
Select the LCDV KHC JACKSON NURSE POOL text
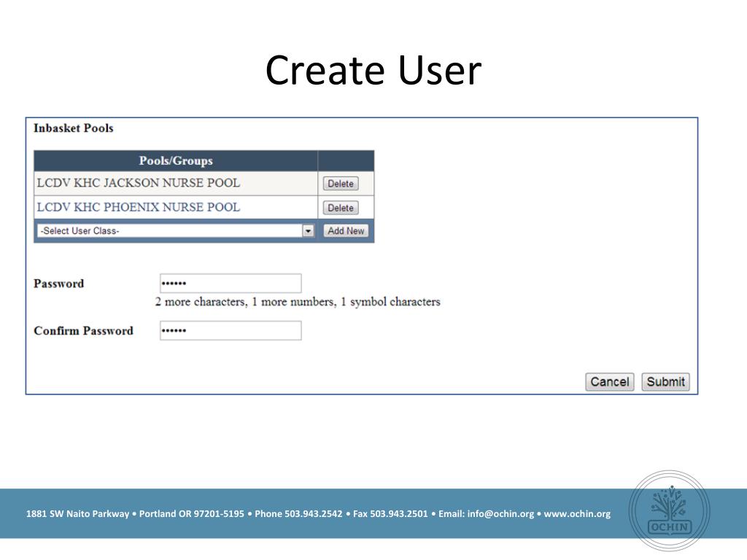138,183
